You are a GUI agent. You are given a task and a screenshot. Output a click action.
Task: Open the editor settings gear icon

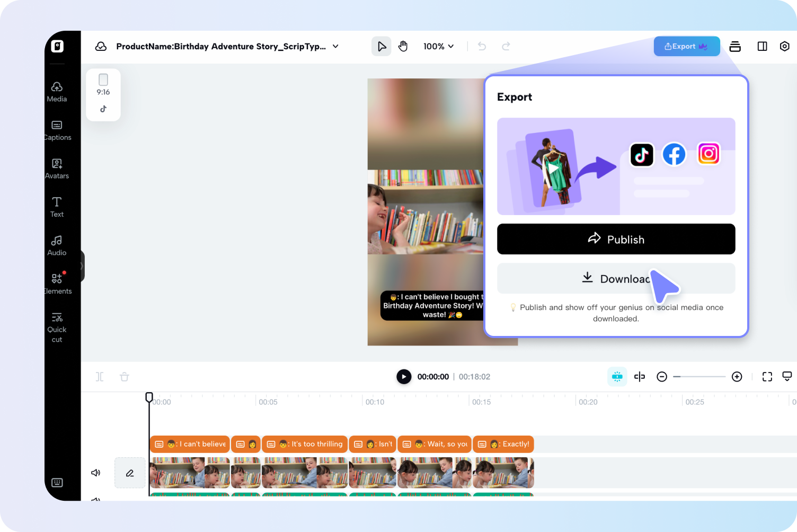coord(785,46)
